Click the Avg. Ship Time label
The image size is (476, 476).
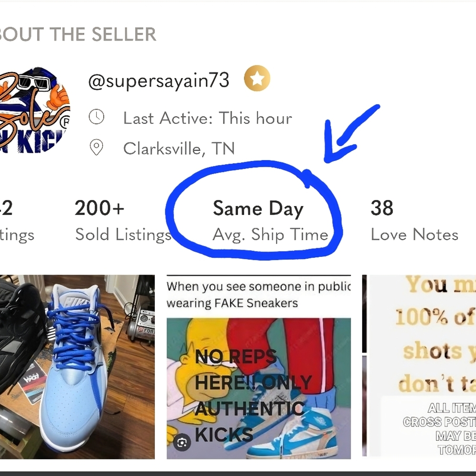[270, 234]
